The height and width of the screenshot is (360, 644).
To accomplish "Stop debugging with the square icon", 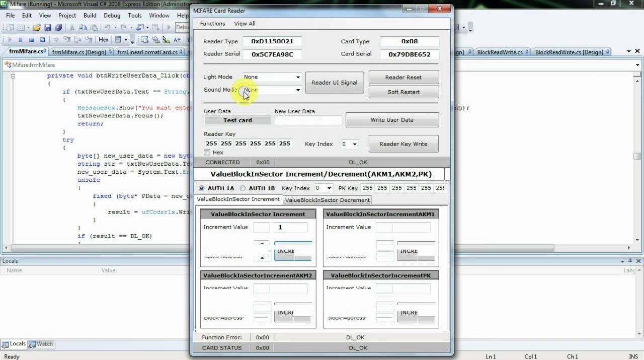I will tap(31, 40).
